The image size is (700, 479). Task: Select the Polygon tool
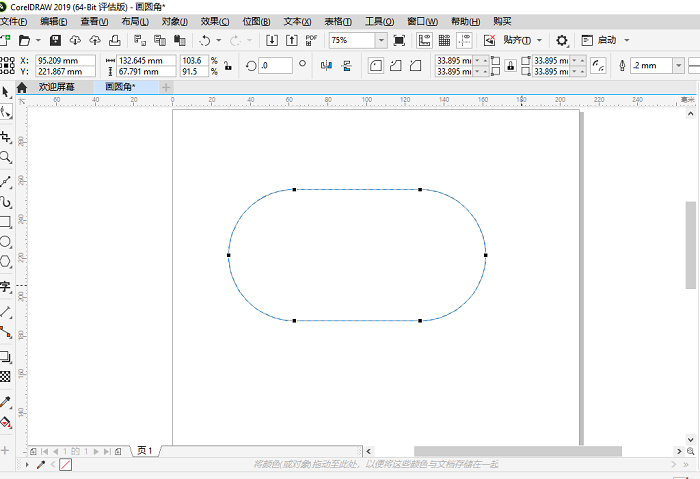pos(6,261)
